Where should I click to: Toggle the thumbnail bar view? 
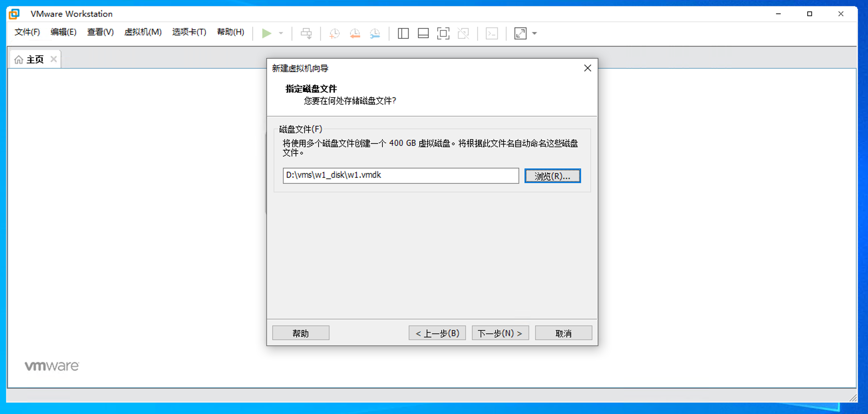tap(423, 33)
